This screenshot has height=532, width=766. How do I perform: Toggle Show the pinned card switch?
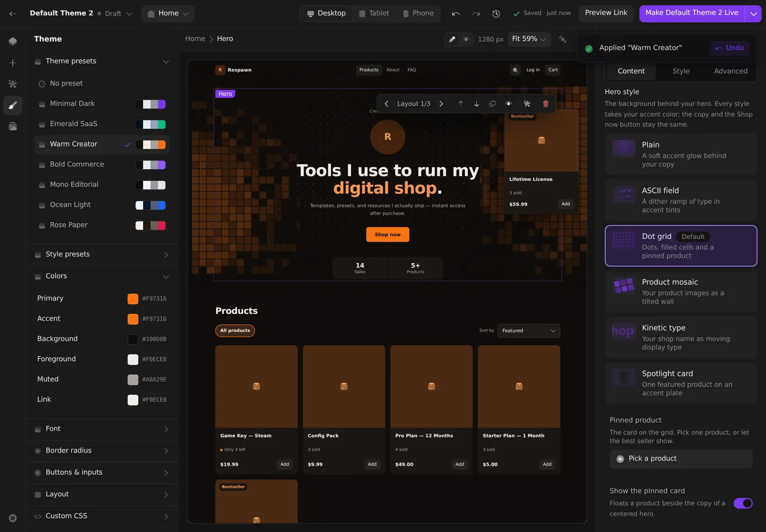tap(743, 503)
